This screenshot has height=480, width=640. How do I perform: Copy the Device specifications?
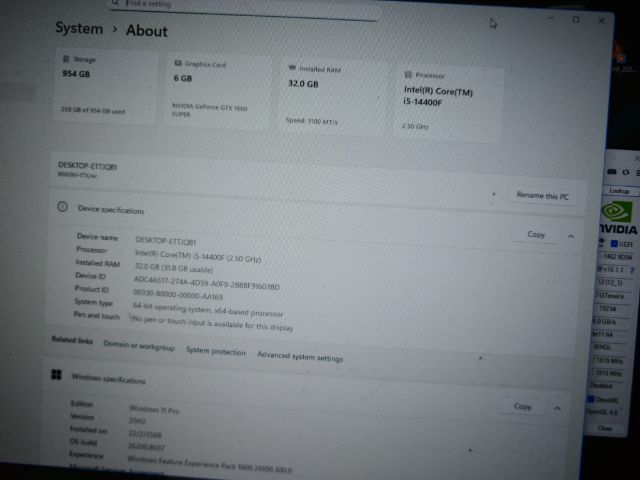click(536, 235)
